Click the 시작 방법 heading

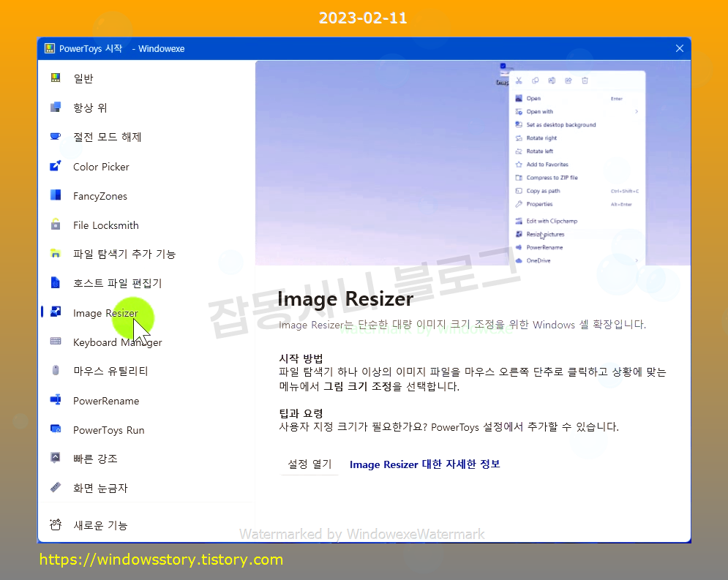pos(301,358)
